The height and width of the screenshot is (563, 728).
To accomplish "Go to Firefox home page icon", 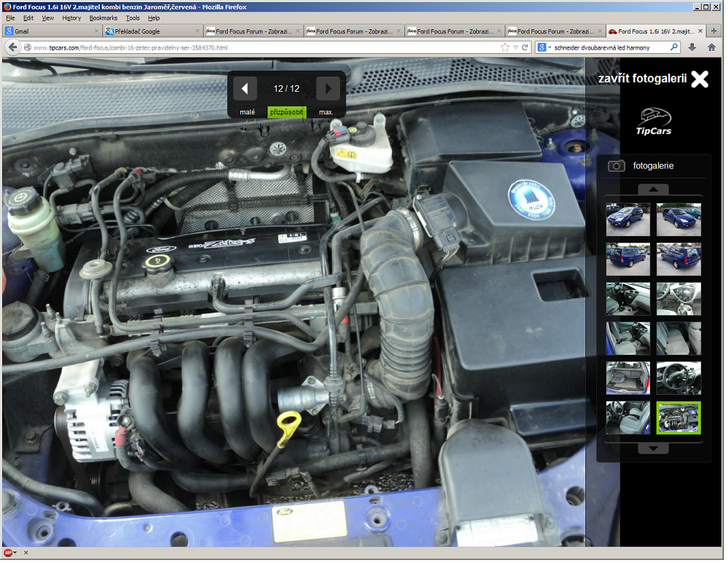I will [x=711, y=47].
